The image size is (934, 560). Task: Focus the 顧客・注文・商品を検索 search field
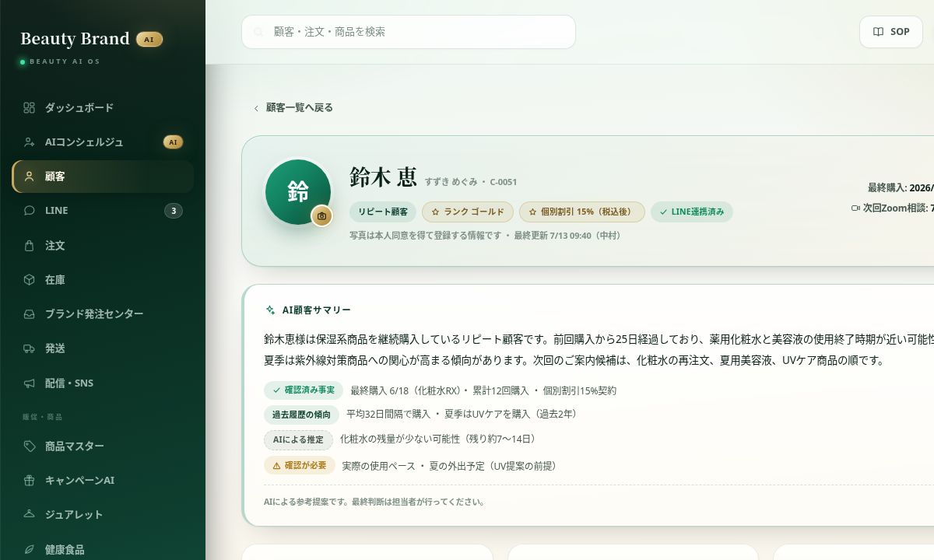pyautogui.click(x=409, y=32)
